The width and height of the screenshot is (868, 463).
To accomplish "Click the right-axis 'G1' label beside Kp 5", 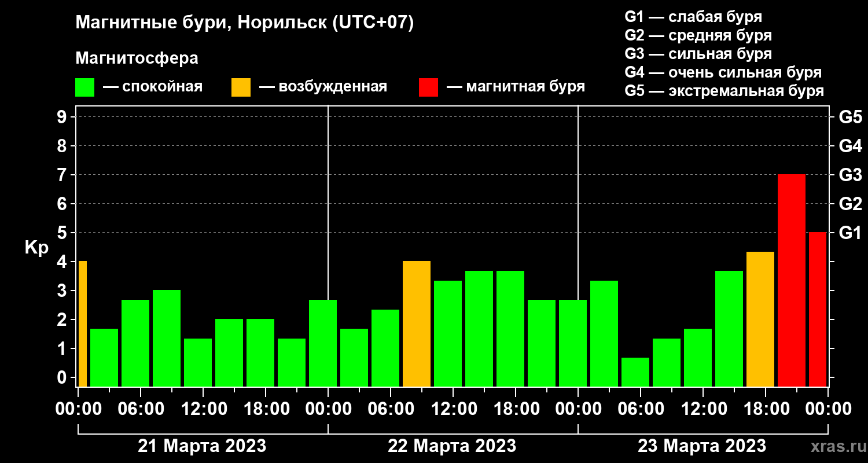I will [x=851, y=233].
